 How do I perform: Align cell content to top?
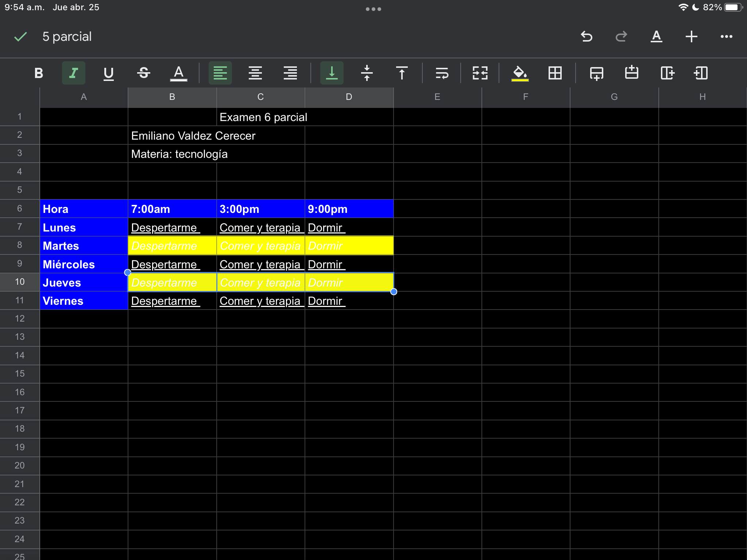pos(402,73)
